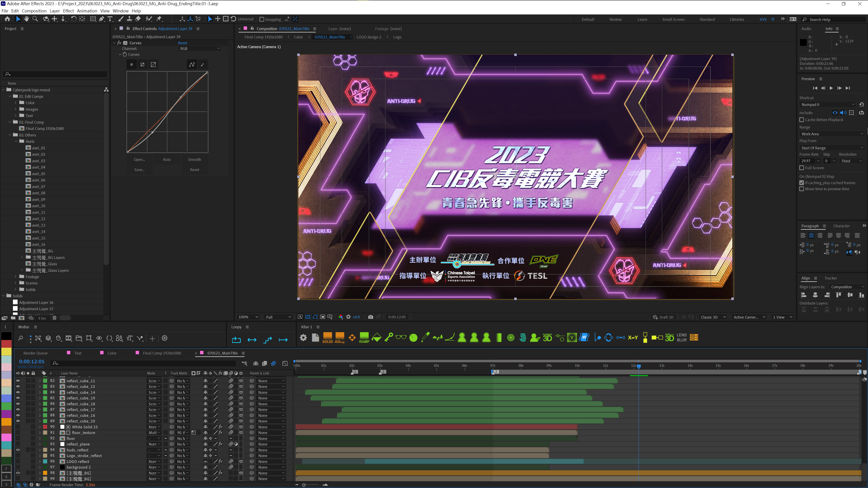Click the LENS BLUR KBar button
The height and width of the screenshot is (488, 868).
click(681, 338)
